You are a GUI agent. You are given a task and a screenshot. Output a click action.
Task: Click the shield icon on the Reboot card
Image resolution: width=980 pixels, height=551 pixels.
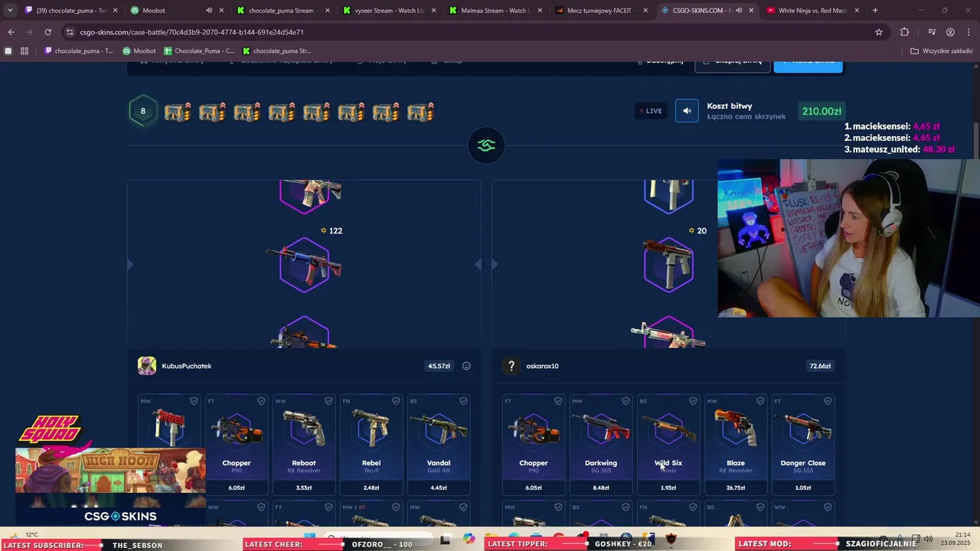coord(328,401)
